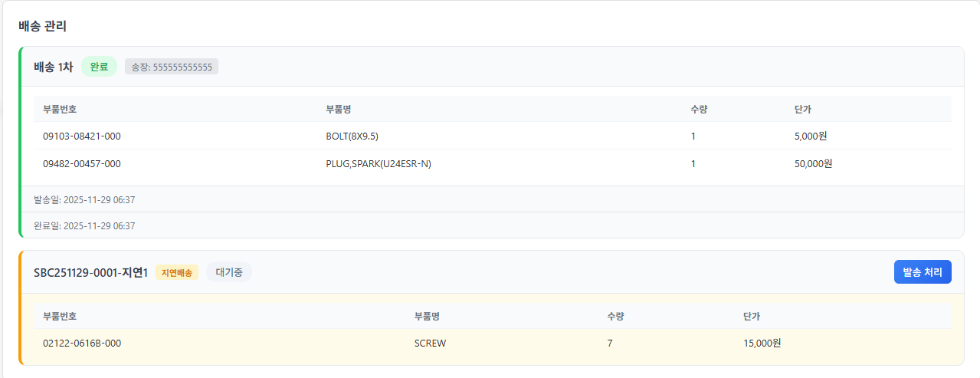Click the 15,000원 unit price
This screenshot has width=980, height=378.
point(762,343)
